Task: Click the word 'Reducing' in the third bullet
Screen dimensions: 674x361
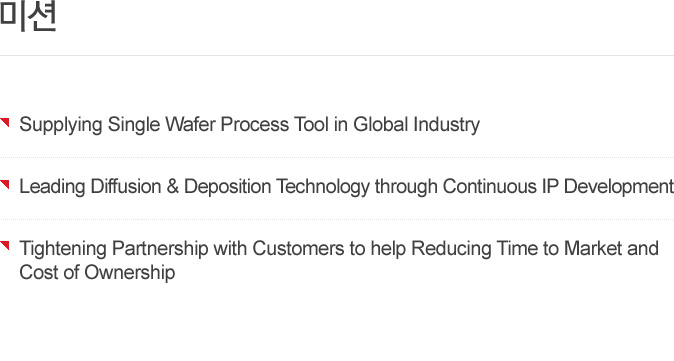Action: (x=451, y=249)
